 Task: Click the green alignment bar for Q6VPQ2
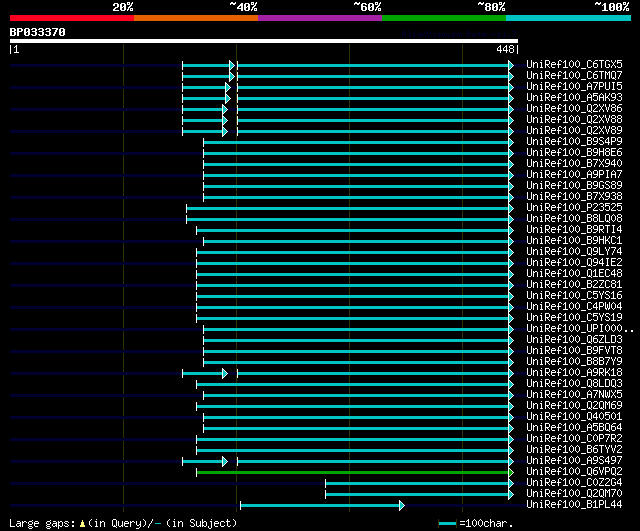(x=355, y=473)
